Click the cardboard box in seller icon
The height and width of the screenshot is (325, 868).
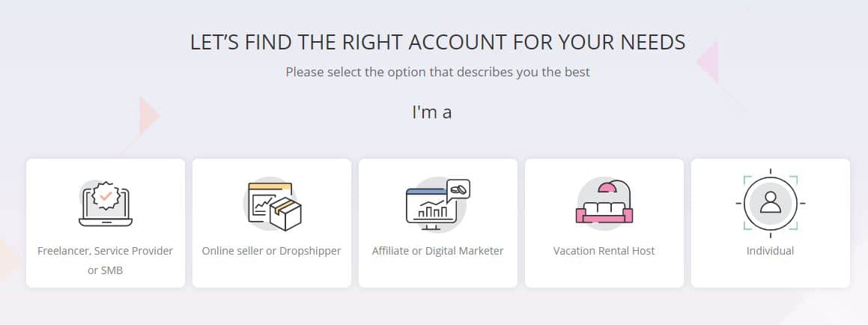(285, 214)
